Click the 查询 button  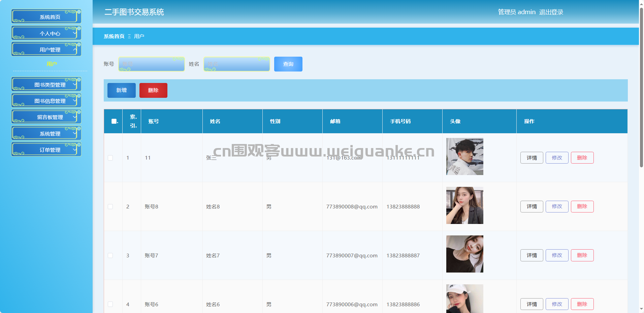point(288,64)
